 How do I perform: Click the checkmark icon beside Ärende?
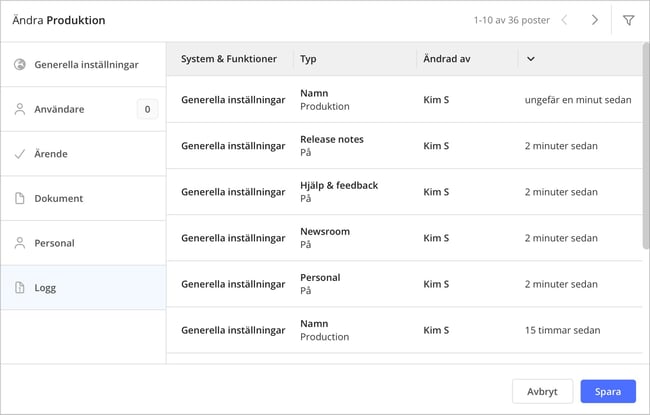coord(20,154)
